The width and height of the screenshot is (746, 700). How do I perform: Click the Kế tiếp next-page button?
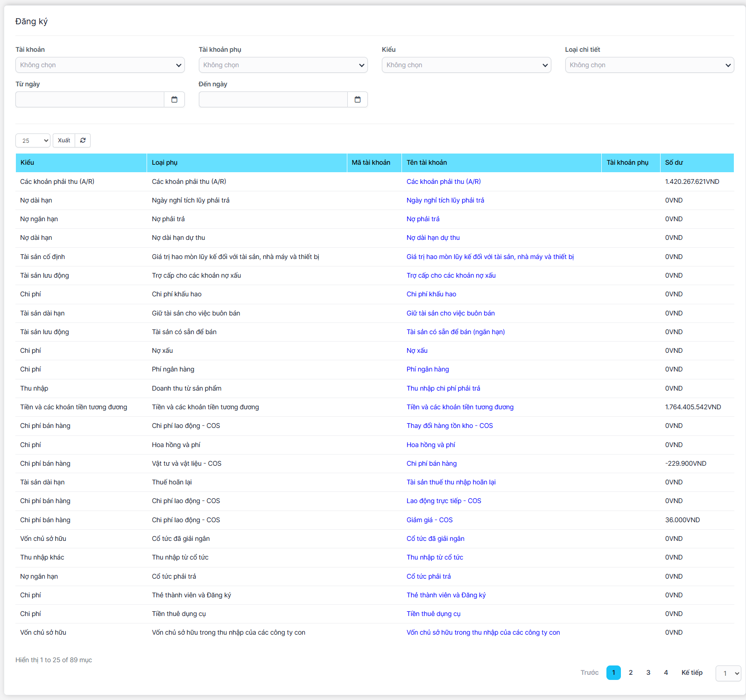tap(691, 672)
